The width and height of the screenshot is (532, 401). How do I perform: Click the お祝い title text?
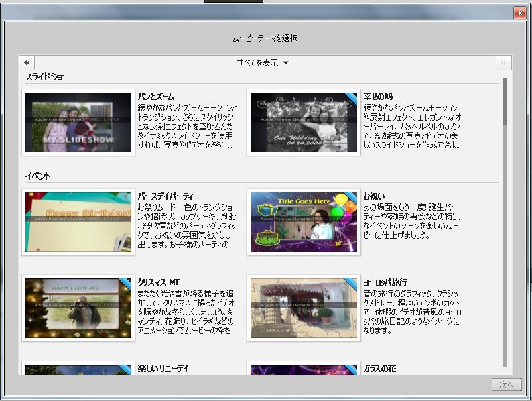pos(374,196)
